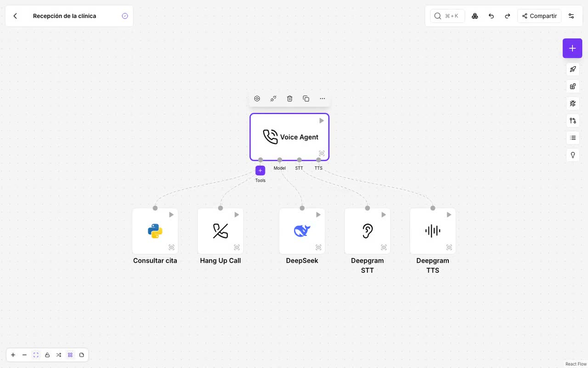This screenshot has height=368, width=588.
Task: Open the bug debug icon
Action: tap(573, 103)
